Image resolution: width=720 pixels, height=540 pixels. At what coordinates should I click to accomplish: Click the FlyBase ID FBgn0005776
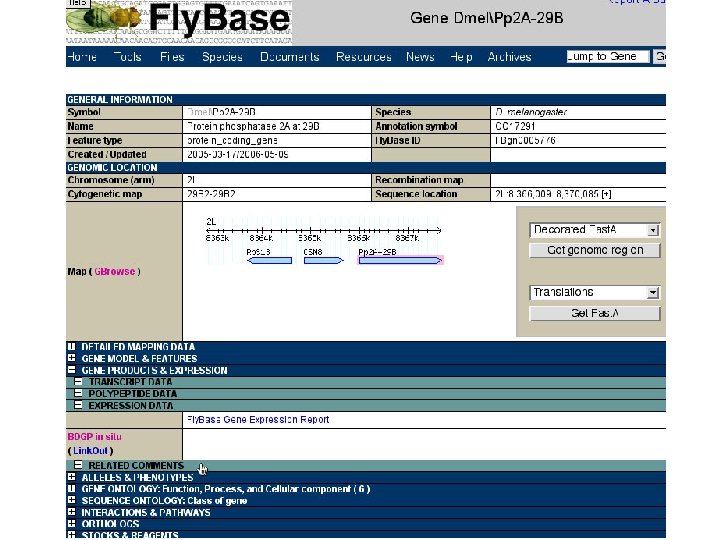tap(525, 141)
